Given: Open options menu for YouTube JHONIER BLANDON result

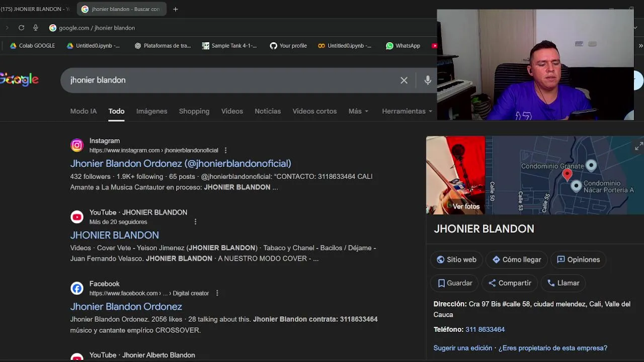Looking at the screenshot, I should click(195, 222).
